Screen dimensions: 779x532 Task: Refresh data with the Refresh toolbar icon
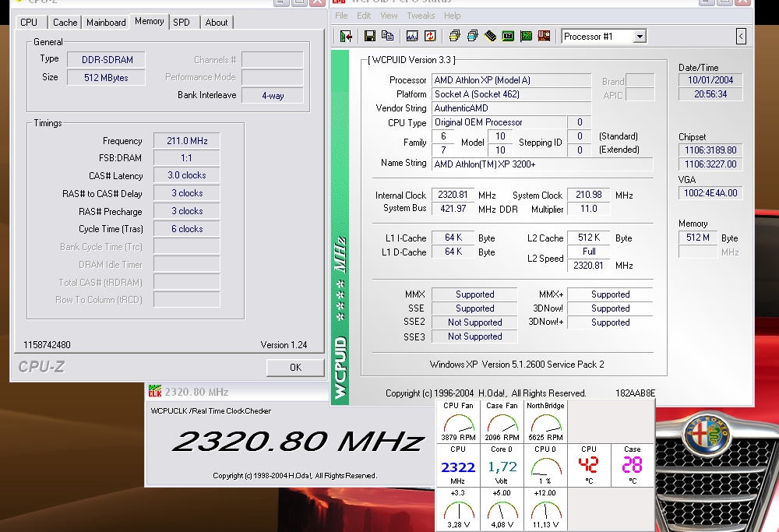pyautogui.click(x=430, y=36)
